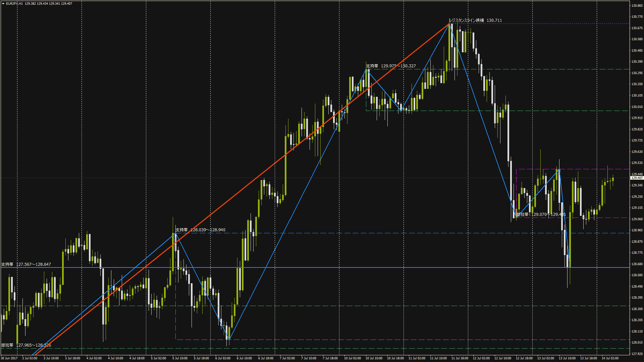
Task: Click the 13 Jul 10:00 time axis label
Action: 567,358
